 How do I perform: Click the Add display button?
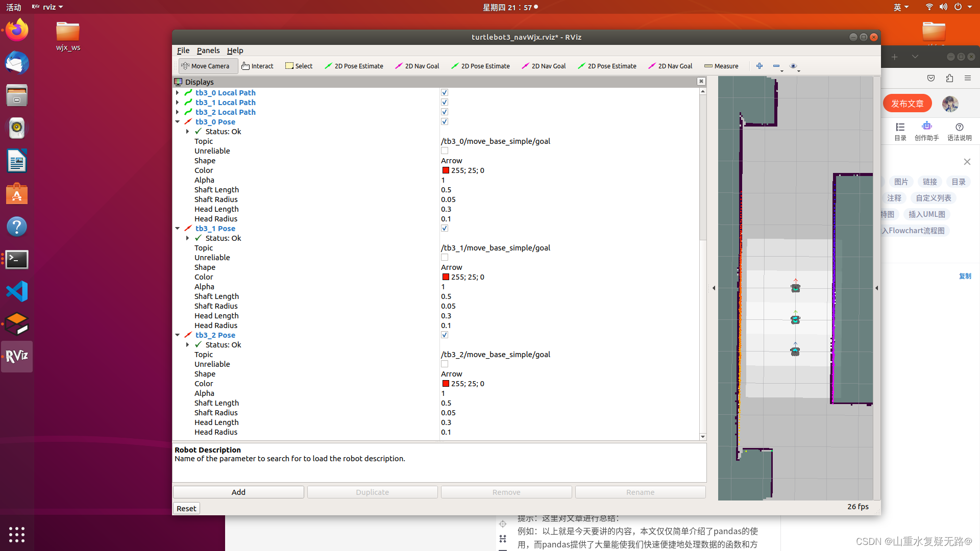(238, 492)
